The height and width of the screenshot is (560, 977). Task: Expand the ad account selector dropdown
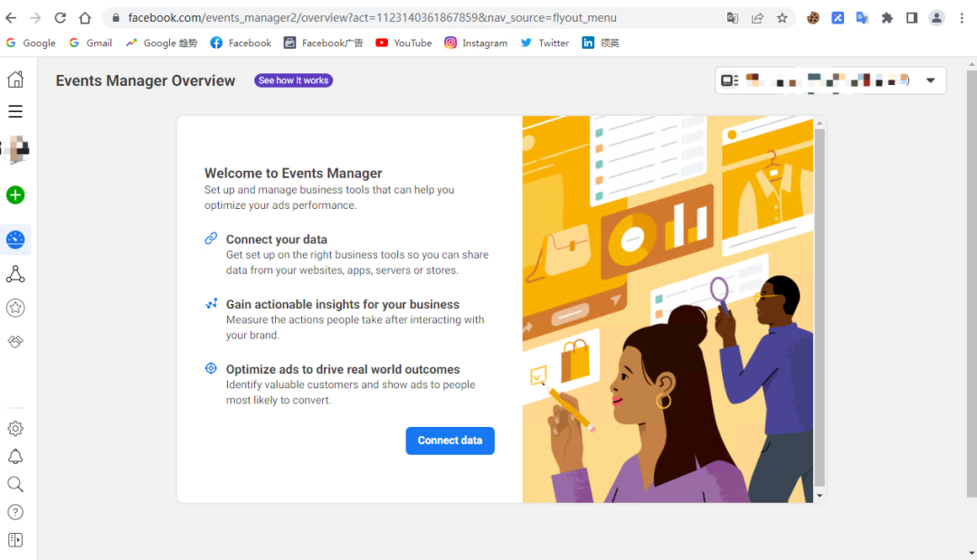[830, 81]
